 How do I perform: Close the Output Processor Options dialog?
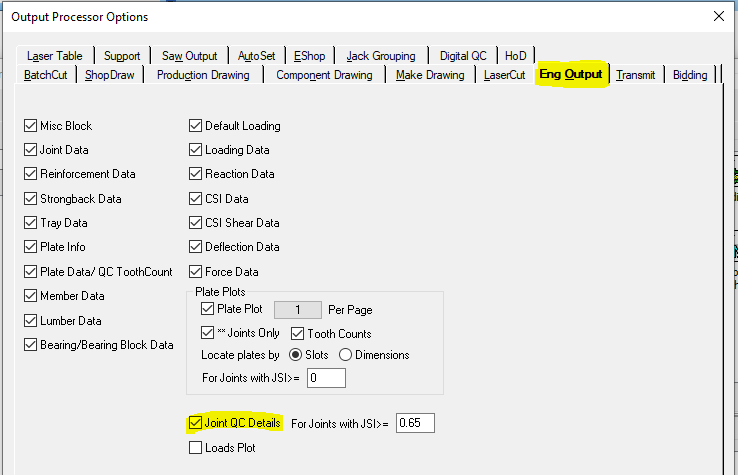coord(717,16)
